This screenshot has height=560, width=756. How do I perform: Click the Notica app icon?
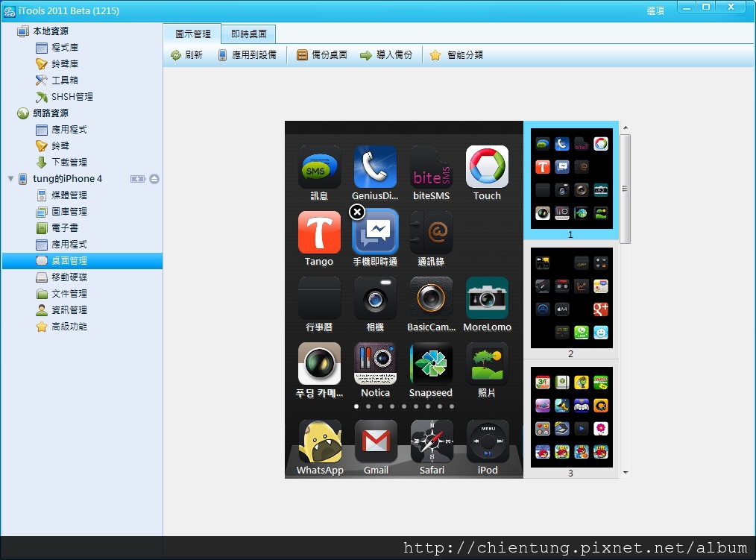[x=375, y=364]
